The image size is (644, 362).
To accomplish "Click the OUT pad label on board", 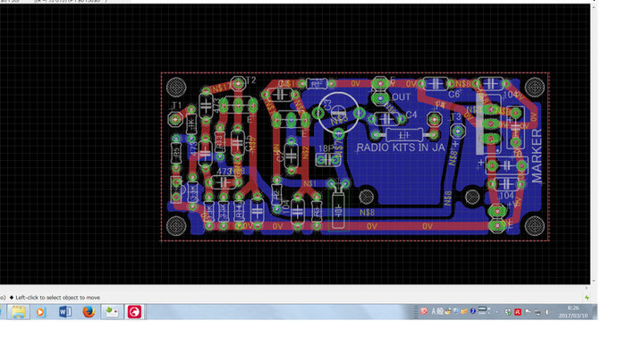I will pyautogui.click(x=402, y=97).
